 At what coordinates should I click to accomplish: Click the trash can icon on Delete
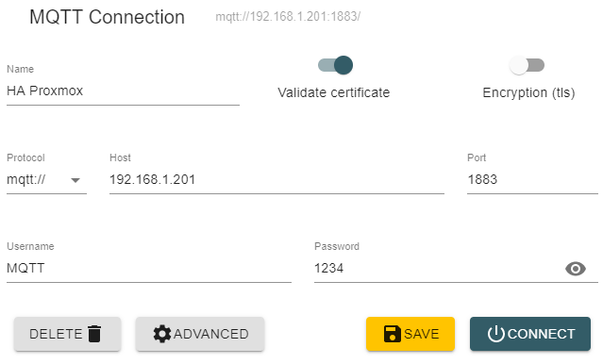point(94,334)
